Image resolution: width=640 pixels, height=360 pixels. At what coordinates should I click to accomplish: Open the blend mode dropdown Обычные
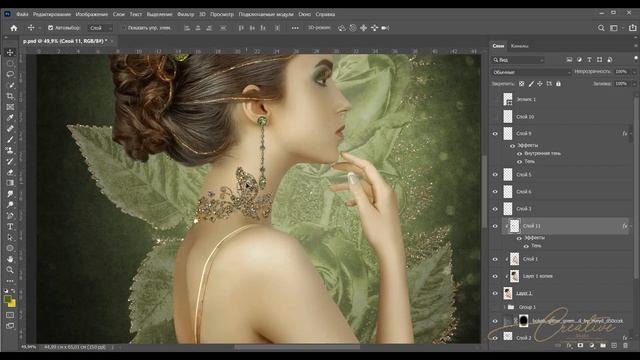pyautogui.click(x=531, y=72)
